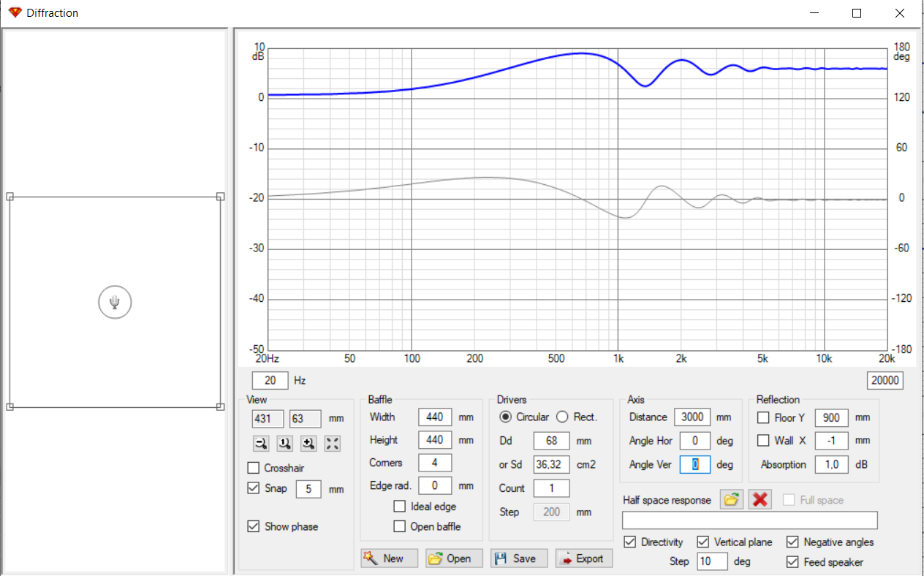This screenshot has width=924, height=576.
Task: Enable the Crosshair checkbox
Action: tap(254, 468)
